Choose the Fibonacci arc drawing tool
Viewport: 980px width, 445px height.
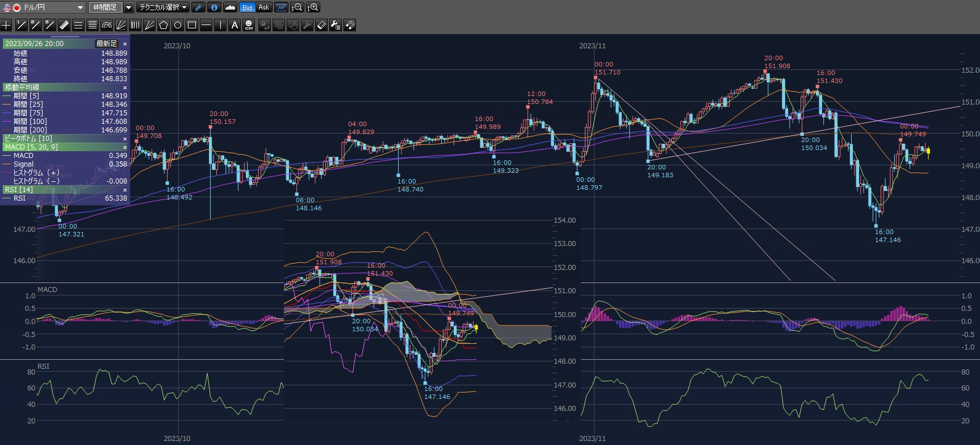point(107,25)
